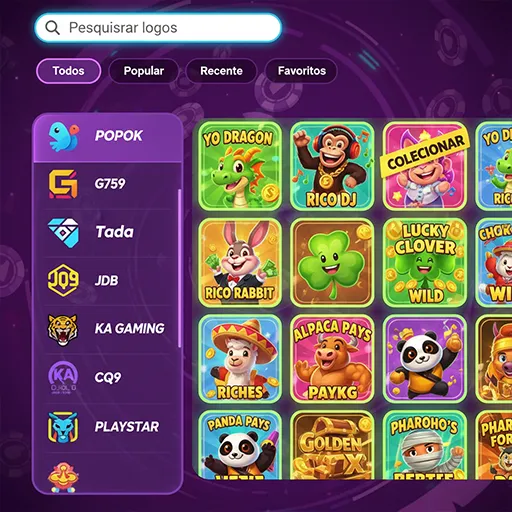Open the Favoritos filter

tap(302, 71)
